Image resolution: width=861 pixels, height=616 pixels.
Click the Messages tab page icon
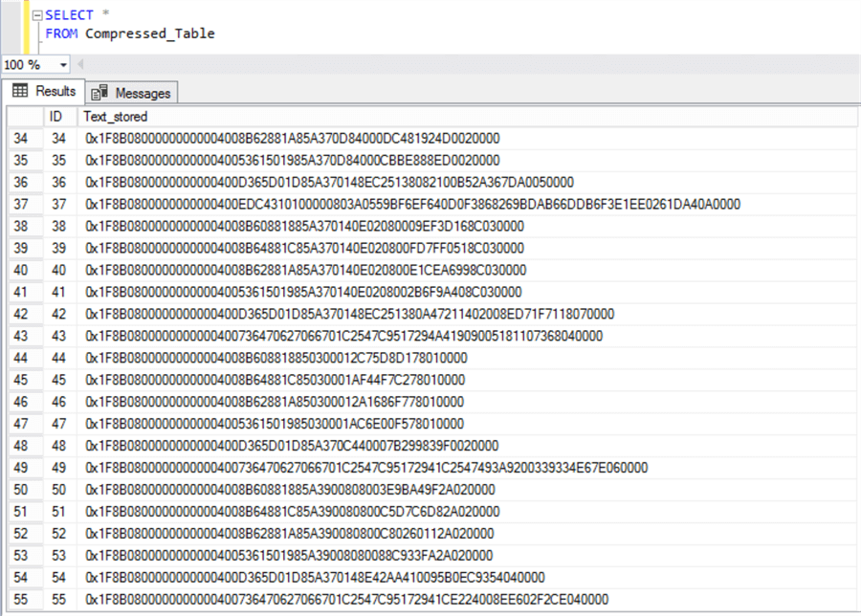pos(99,91)
